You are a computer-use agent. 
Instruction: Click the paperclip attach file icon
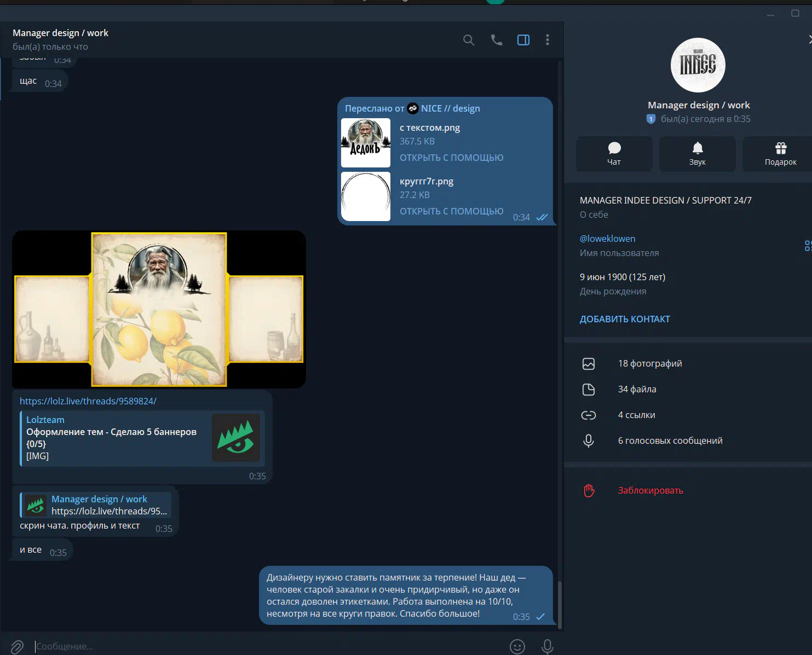click(x=17, y=646)
